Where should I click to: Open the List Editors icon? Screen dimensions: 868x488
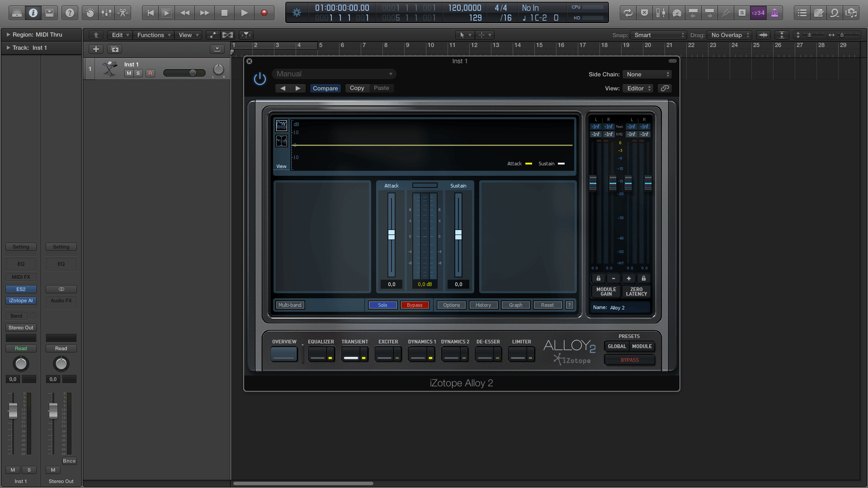(802, 13)
